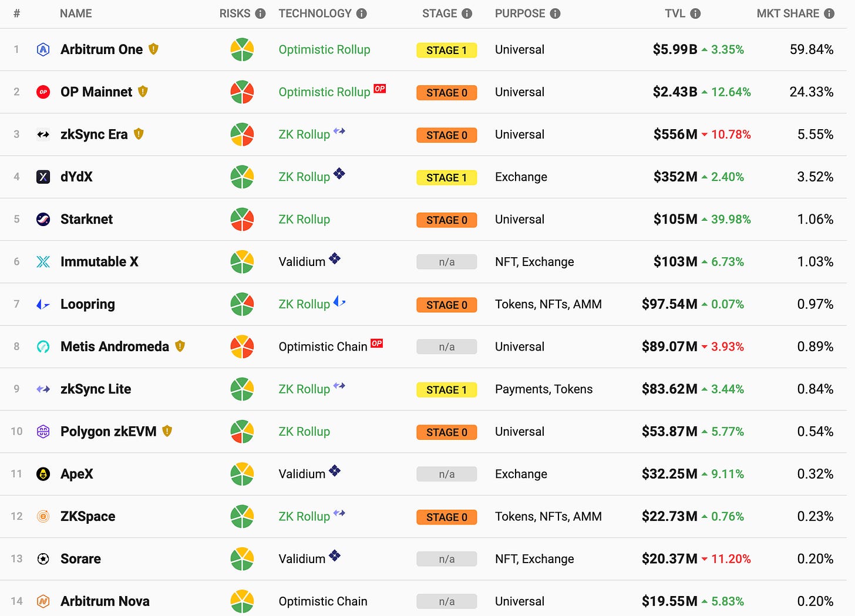Viewport: 855px width, 616px height.
Task: Click the Optimistic Rollup text for Arbitrum One
Action: (x=324, y=50)
